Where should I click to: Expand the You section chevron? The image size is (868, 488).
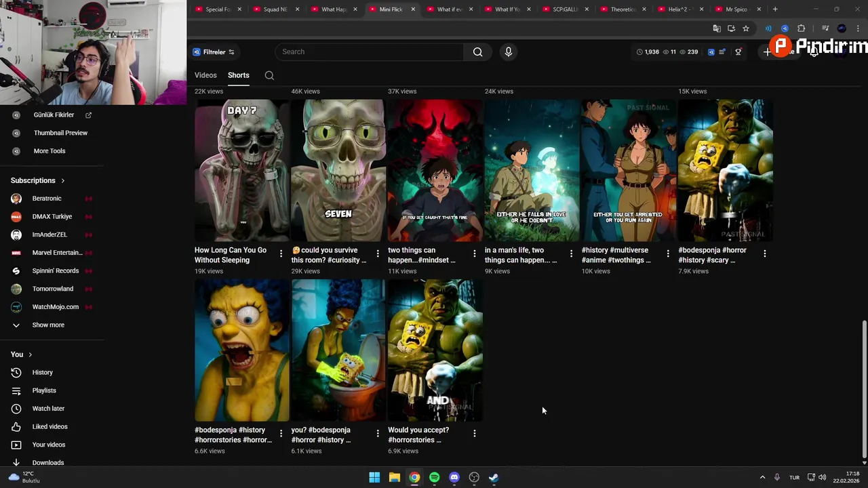(x=30, y=354)
